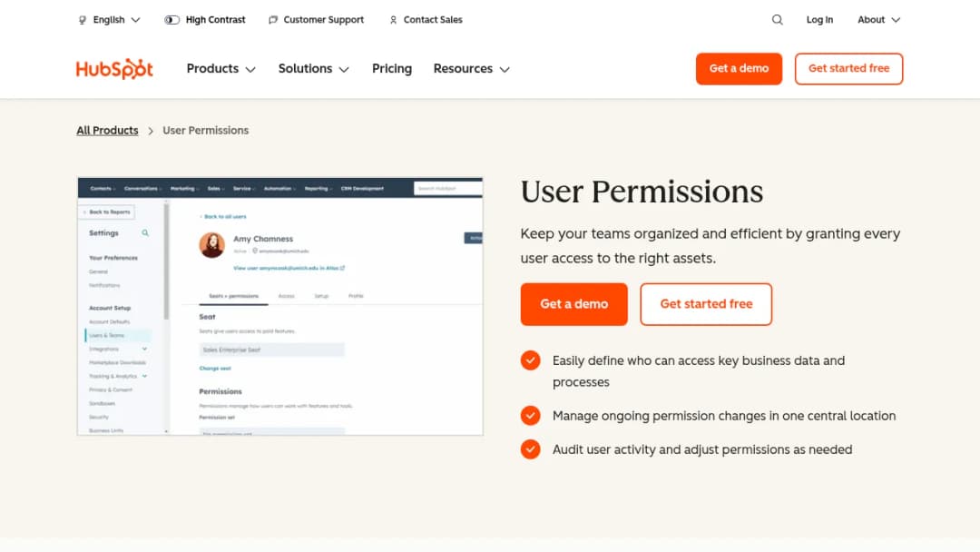The image size is (980, 552).
Task: Open the search magnifier icon
Action: (777, 20)
